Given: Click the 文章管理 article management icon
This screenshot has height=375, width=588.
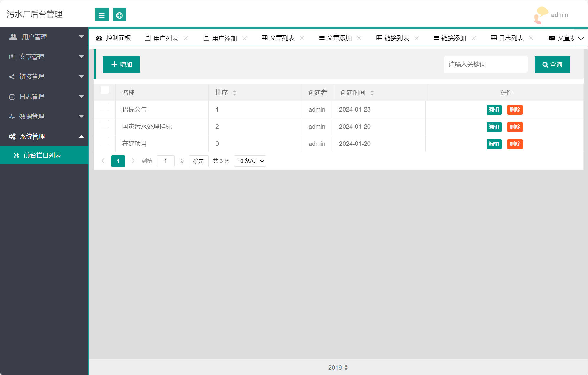Looking at the screenshot, I should coord(12,57).
